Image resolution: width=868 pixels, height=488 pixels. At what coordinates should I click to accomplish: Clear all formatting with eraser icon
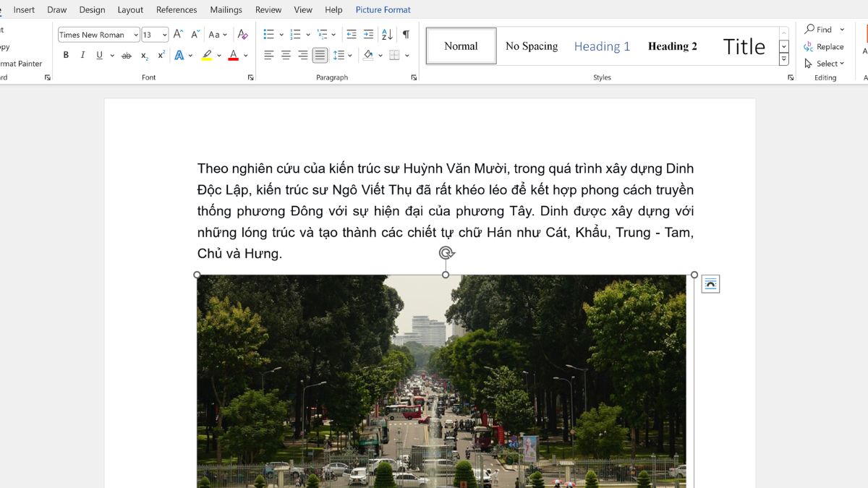242,34
